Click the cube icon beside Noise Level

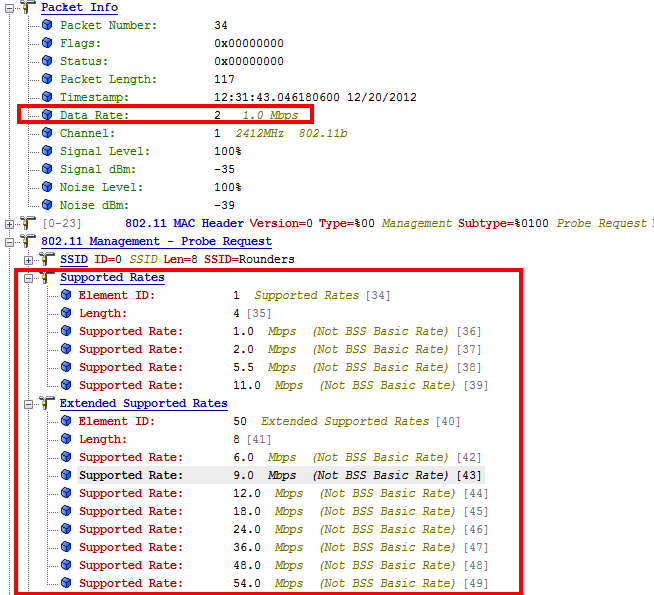(47, 187)
